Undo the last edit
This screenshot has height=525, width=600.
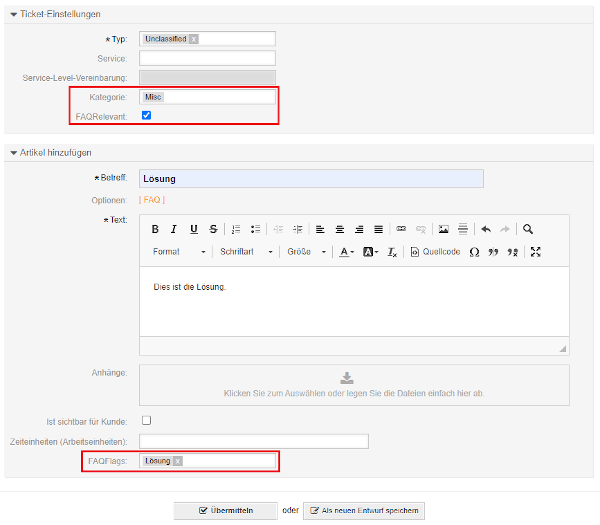486,229
